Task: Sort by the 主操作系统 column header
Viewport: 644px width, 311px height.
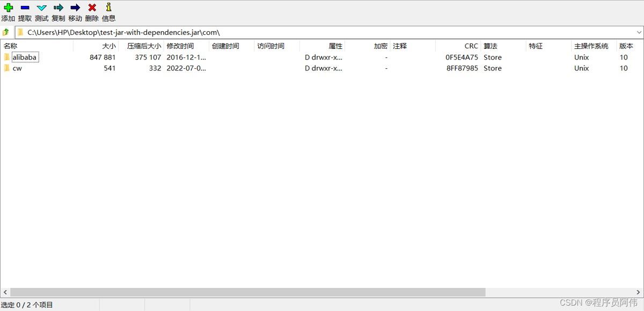Action: 591,46
